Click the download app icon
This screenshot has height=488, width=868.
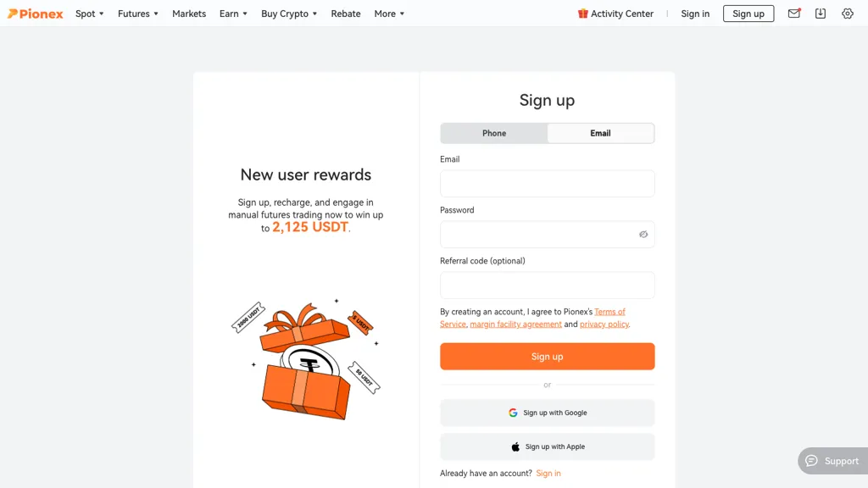coord(821,14)
